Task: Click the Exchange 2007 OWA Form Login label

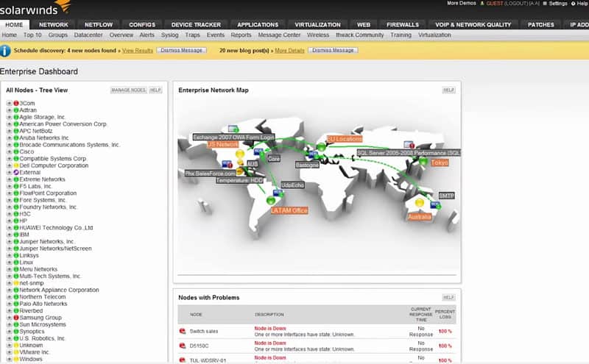Action: 233,138
